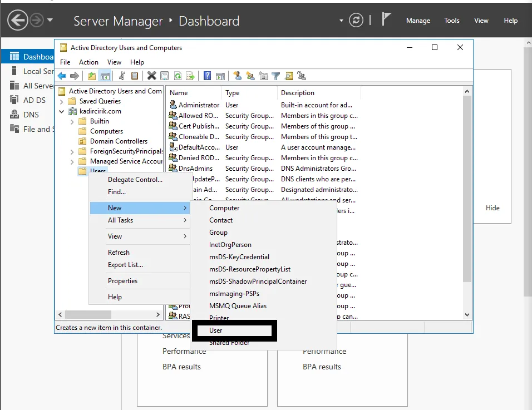Select the DnsAdmins group row
The image size is (532, 410).
(263, 169)
